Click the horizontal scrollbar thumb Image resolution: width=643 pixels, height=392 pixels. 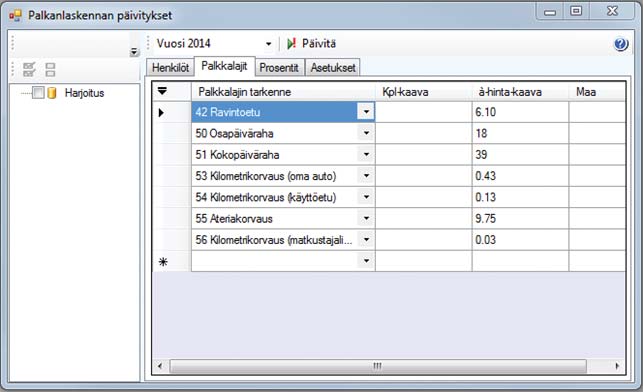378,366
